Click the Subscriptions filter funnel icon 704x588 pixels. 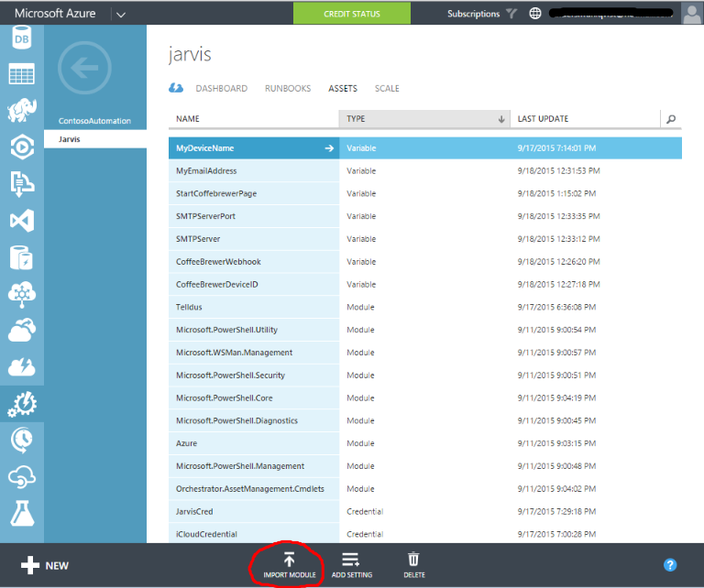pyautogui.click(x=511, y=14)
